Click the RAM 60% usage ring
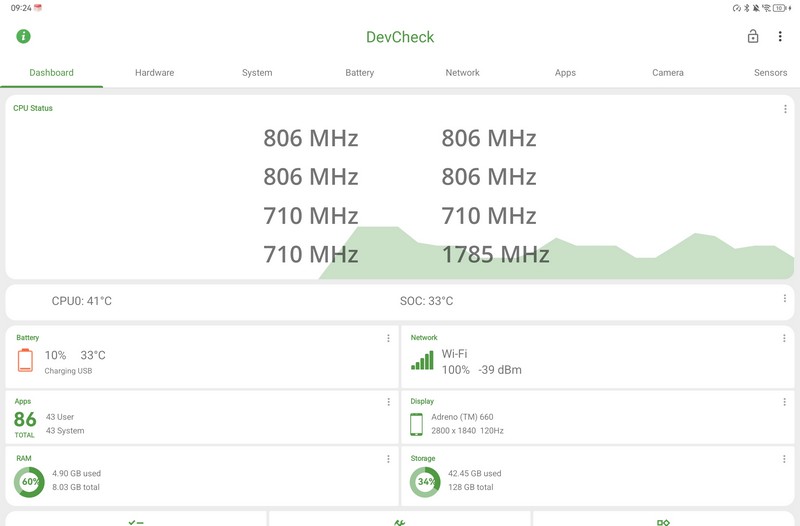Image resolution: width=800 pixels, height=526 pixels. pyautogui.click(x=29, y=482)
